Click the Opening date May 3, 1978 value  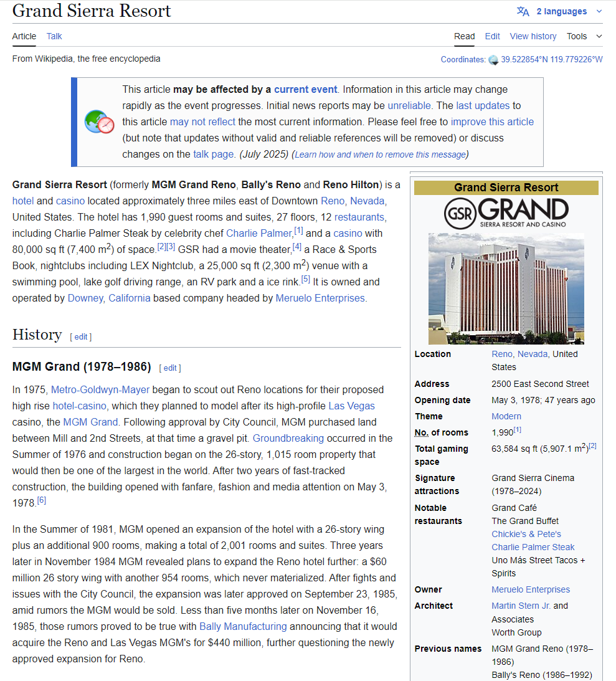[x=543, y=401]
